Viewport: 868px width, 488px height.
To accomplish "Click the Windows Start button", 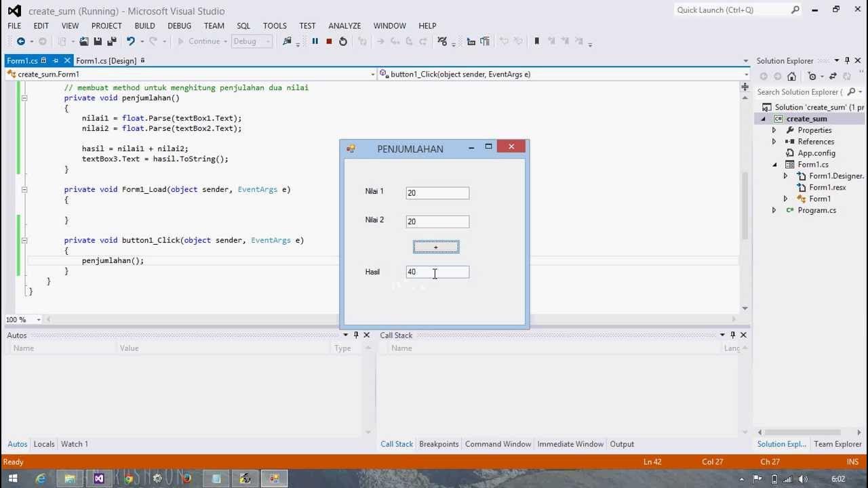I will coord(13,479).
